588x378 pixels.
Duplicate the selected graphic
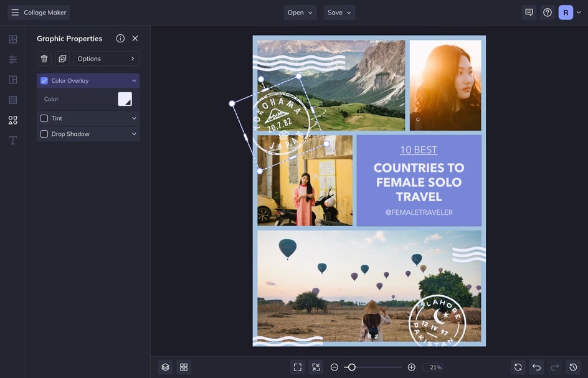click(x=62, y=59)
